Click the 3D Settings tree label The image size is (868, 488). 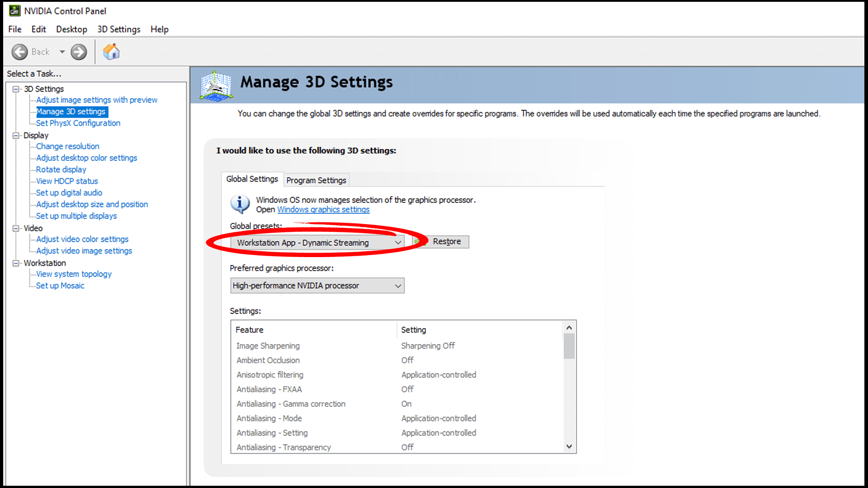44,89
